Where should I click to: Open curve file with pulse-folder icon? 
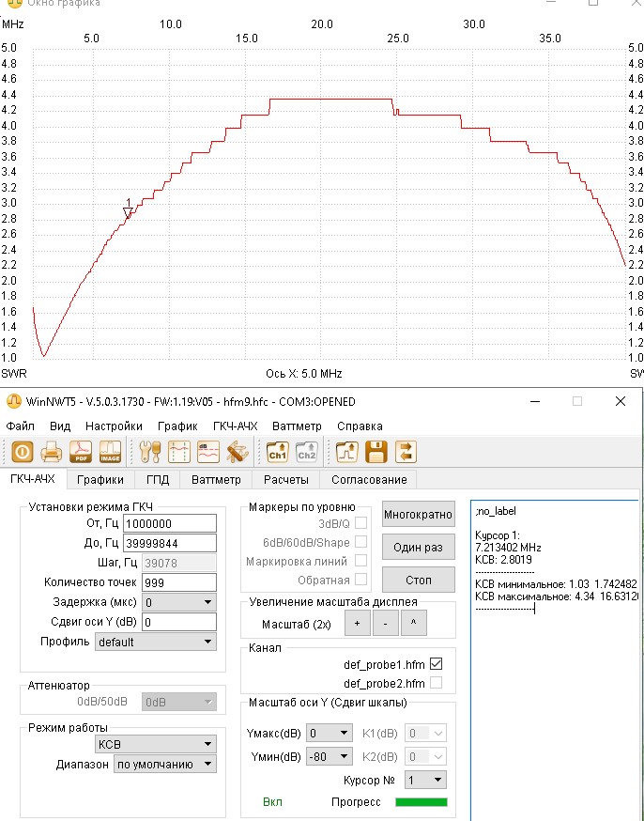pos(346,451)
